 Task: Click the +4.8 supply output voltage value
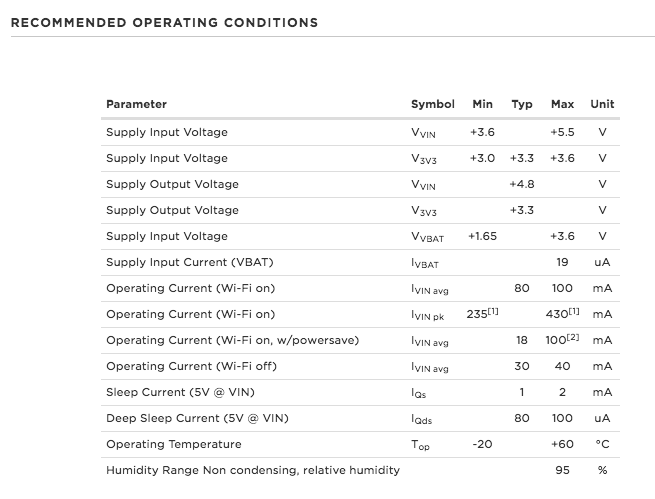(x=522, y=184)
